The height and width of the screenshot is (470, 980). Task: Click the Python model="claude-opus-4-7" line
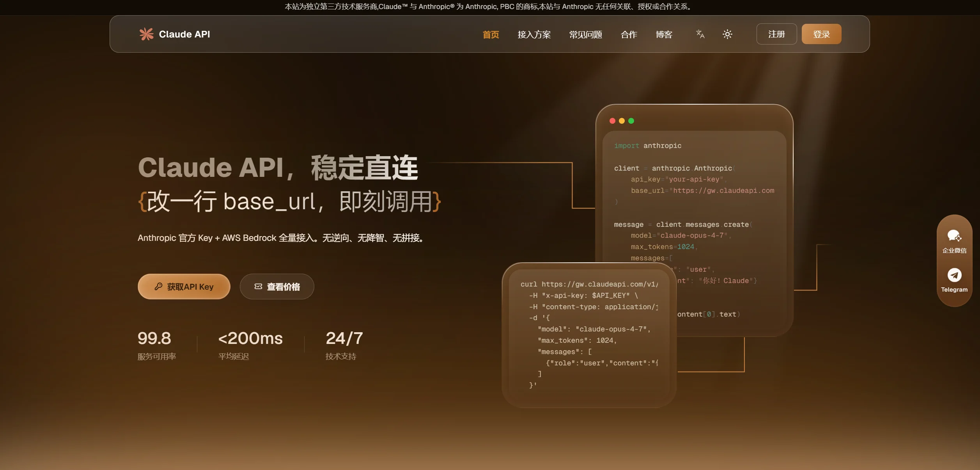[x=681, y=235]
